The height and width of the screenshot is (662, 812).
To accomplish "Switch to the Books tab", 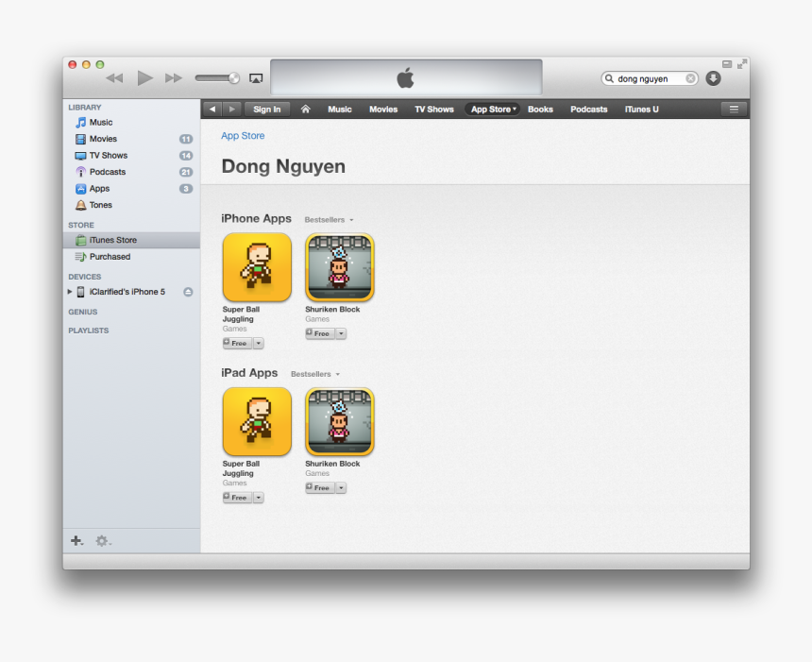I will click(540, 109).
